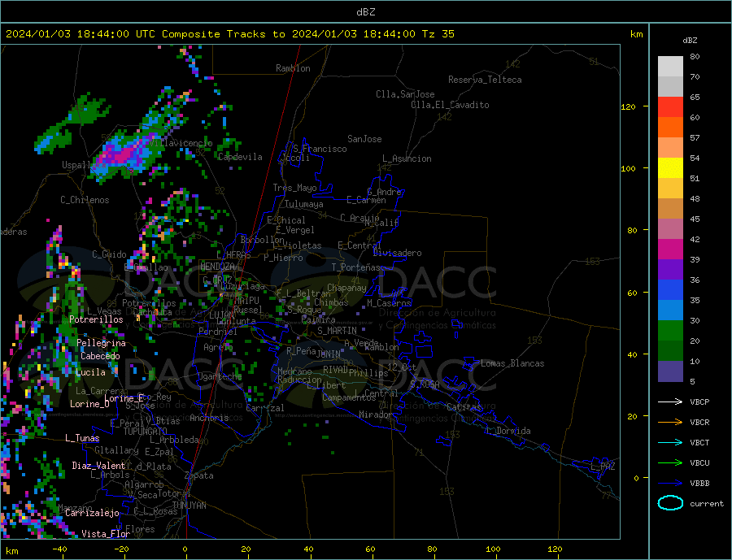This screenshot has width=732, height=560.
Task: Click the pink 'Diaz_Valent' label
Action: [x=98, y=466]
